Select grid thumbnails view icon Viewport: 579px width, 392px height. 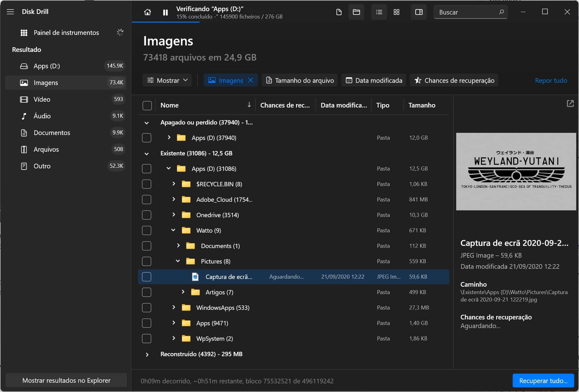[397, 12]
